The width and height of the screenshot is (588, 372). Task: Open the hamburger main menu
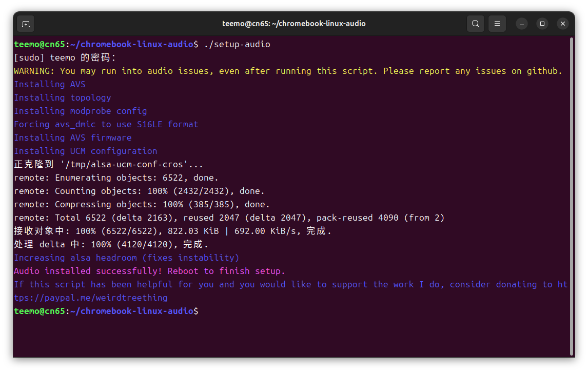pyautogui.click(x=497, y=24)
